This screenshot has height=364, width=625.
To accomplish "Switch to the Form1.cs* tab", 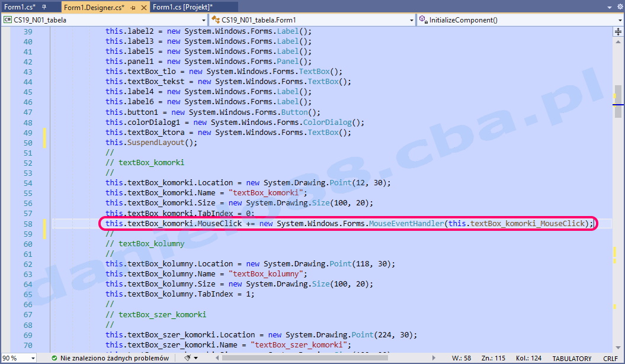I will point(20,7).
